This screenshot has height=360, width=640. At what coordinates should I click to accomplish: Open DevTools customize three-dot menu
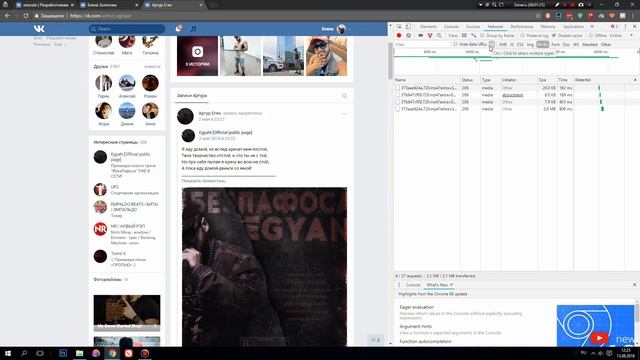pos(625,27)
